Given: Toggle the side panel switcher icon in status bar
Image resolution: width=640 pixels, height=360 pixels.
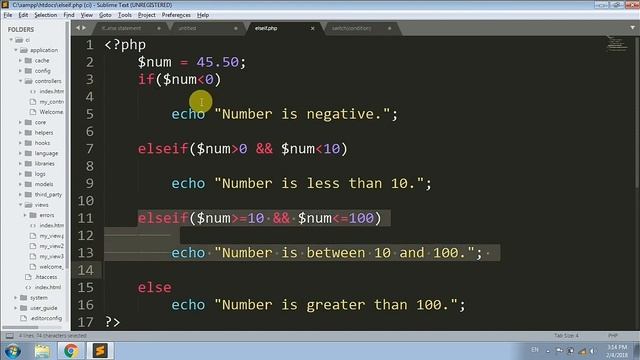Looking at the screenshot, I should point(9,336).
